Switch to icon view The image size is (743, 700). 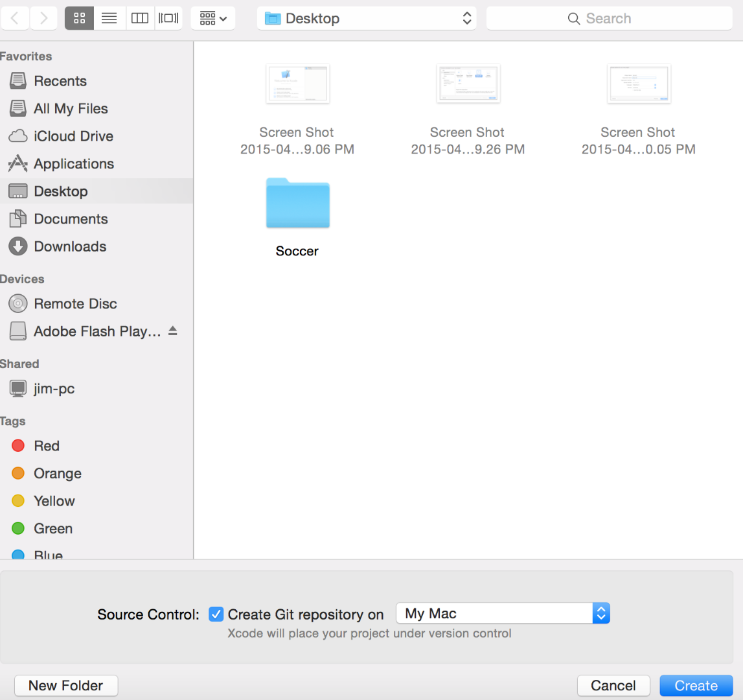pos(79,17)
